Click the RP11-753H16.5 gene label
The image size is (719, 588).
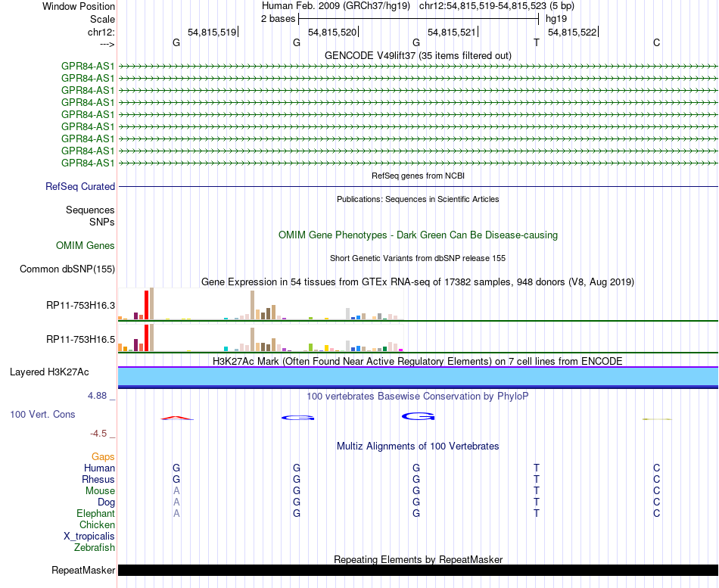[80, 340]
